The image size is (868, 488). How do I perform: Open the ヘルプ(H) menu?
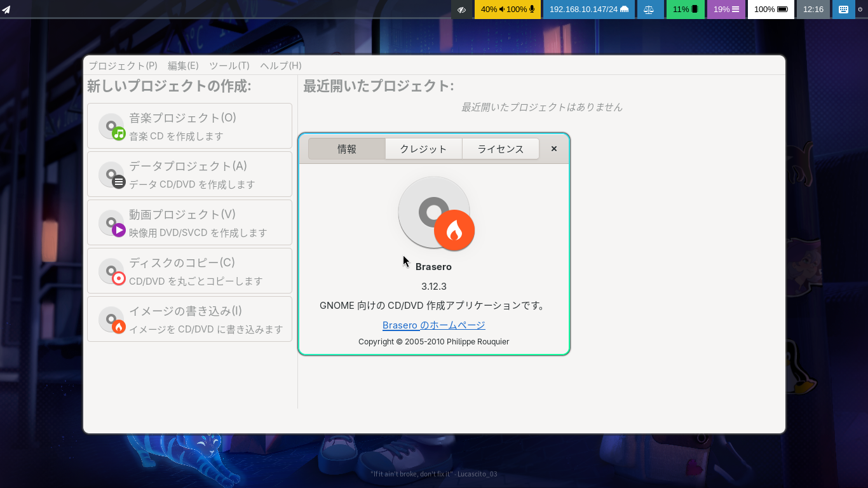[281, 65]
